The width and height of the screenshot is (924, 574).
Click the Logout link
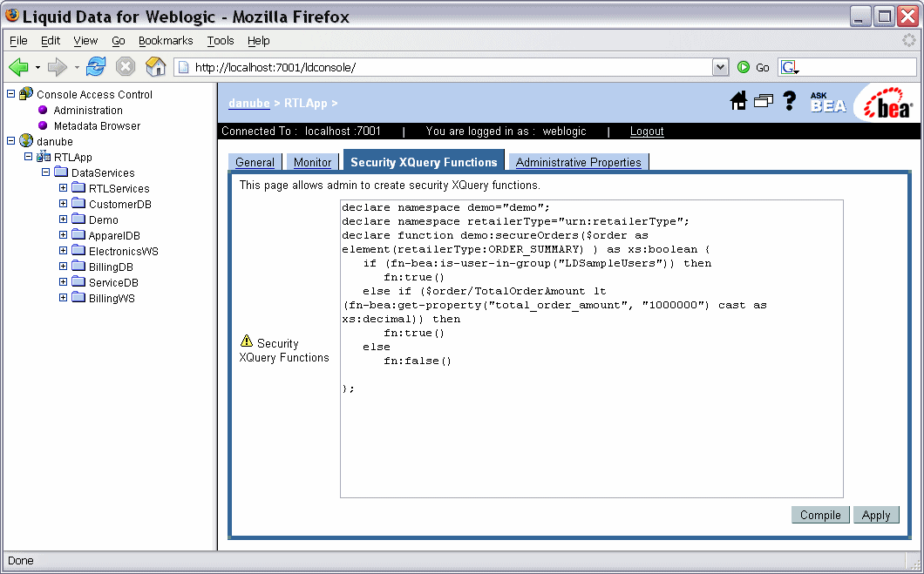coord(647,131)
